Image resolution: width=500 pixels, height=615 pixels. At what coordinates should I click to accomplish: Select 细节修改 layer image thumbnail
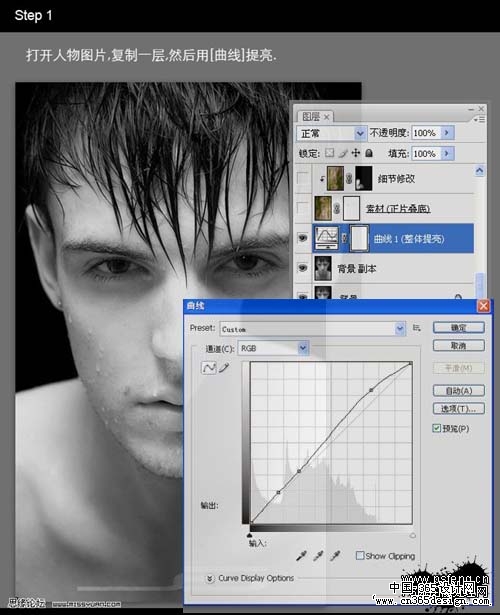[335, 178]
